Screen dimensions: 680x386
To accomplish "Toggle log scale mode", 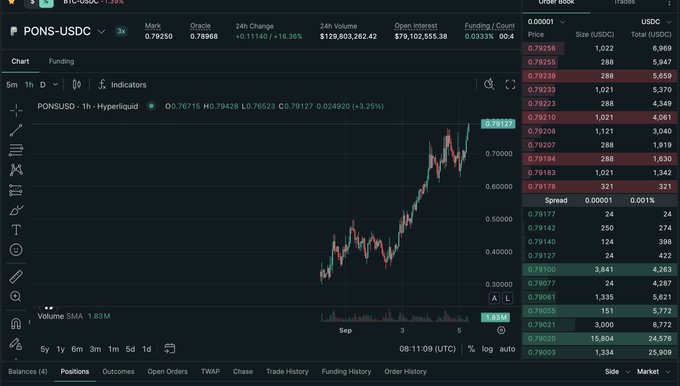I will point(487,349).
